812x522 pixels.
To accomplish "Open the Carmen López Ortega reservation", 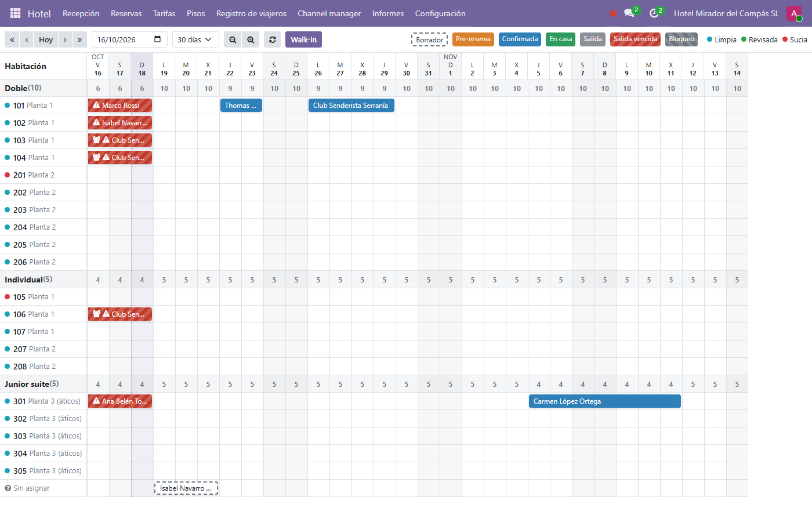I will 605,401.
